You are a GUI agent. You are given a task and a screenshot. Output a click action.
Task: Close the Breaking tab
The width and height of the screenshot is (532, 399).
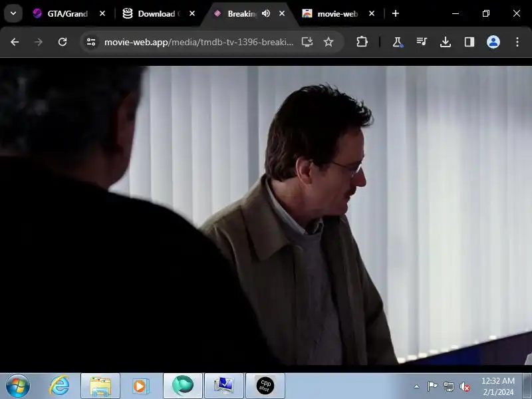[282, 13]
